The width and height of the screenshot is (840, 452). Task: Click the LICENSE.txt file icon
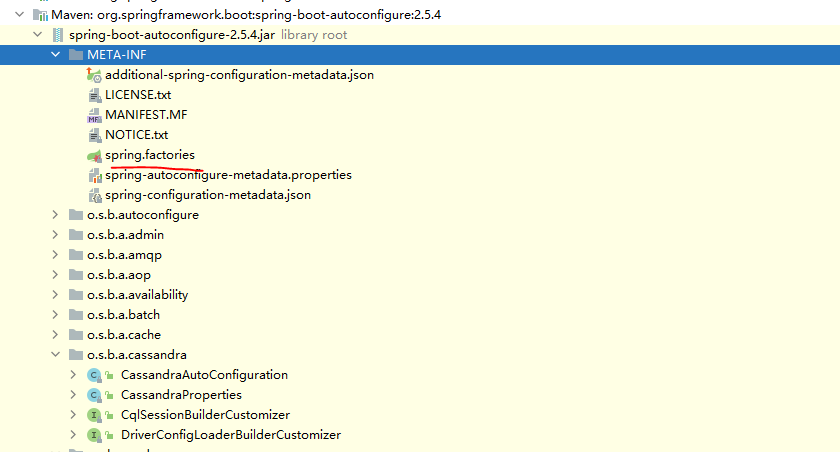[94, 95]
